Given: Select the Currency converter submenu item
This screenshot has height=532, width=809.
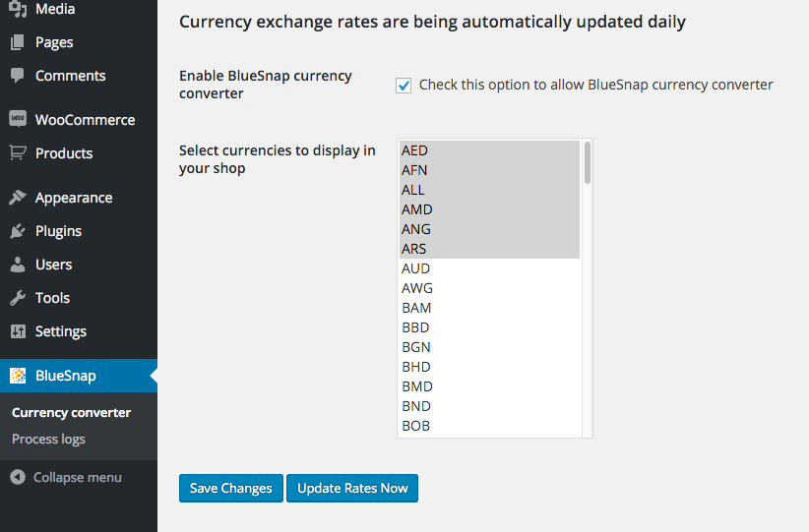Looking at the screenshot, I should 71,412.
